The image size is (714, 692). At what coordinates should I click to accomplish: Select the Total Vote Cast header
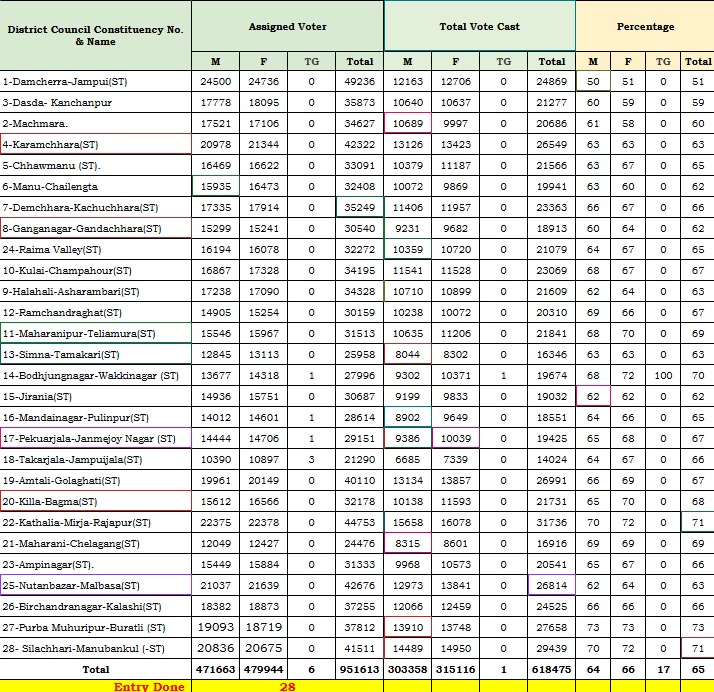pyautogui.click(x=479, y=27)
